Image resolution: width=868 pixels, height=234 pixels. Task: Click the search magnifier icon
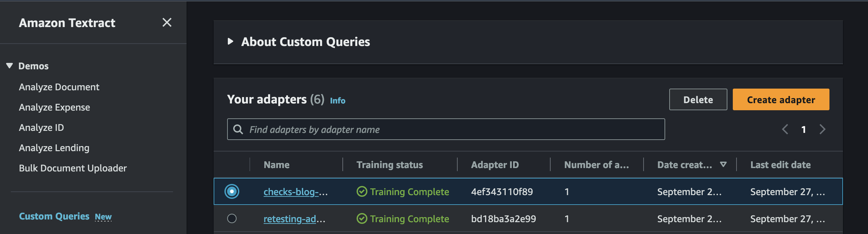pos(238,129)
